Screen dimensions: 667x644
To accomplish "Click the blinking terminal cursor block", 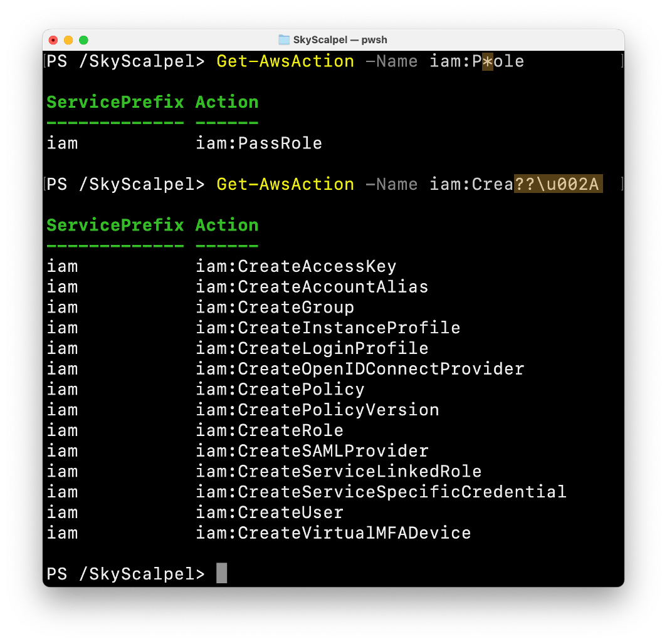I will coord(221,572).
